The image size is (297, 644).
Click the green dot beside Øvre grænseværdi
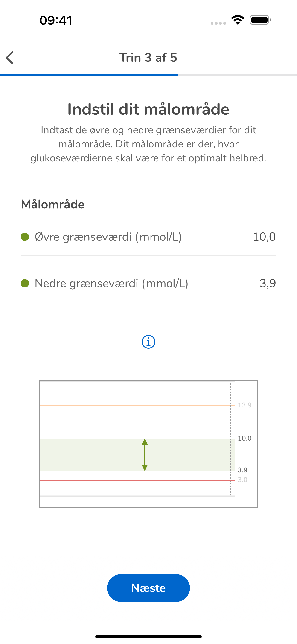pyautogui.click(x=25, y=237)
